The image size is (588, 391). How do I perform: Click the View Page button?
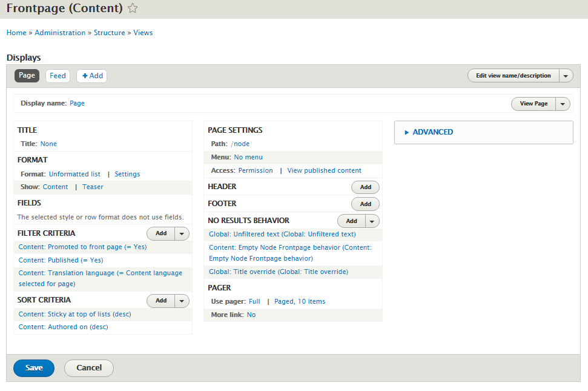coord(533,104)
